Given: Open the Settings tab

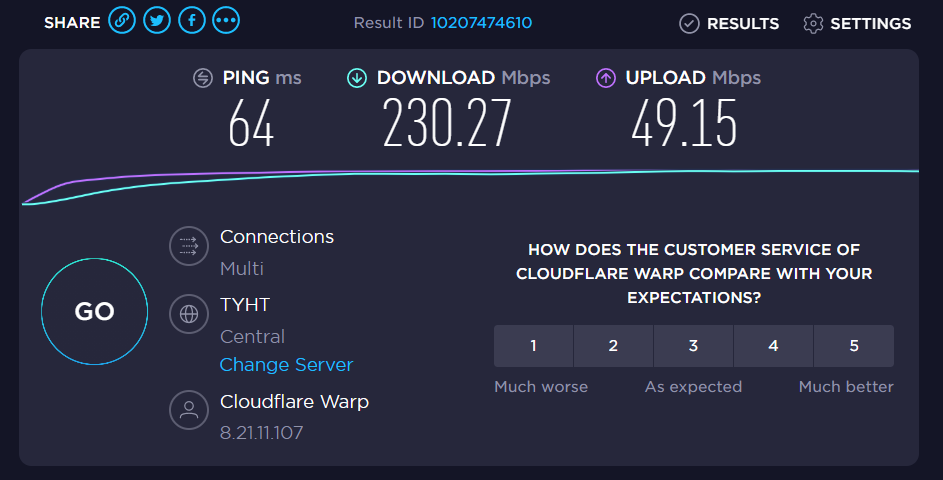Looking at the screenshot, I should click(x=857, y=23).
